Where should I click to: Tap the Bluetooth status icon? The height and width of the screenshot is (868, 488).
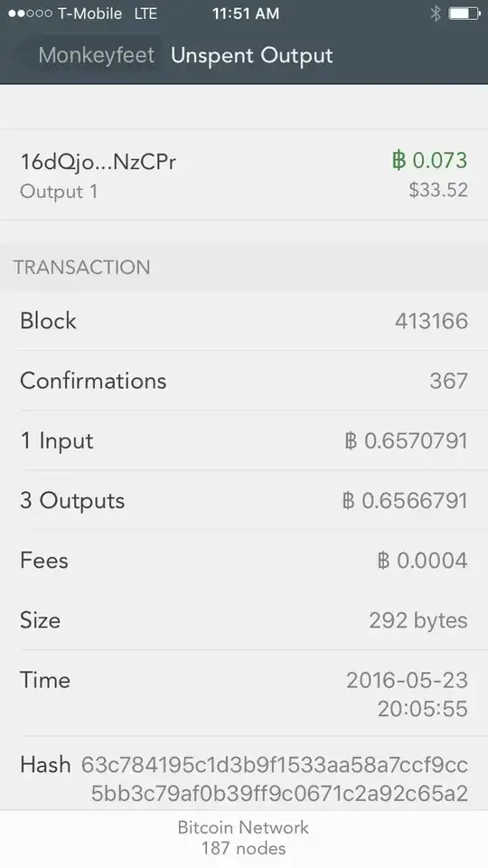[x=436, y=14]
